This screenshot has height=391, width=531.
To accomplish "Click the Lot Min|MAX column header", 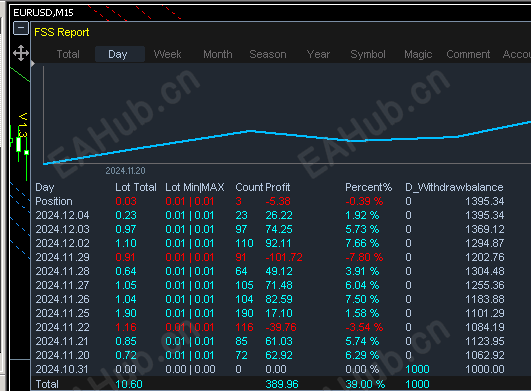I will click(195, 187).
